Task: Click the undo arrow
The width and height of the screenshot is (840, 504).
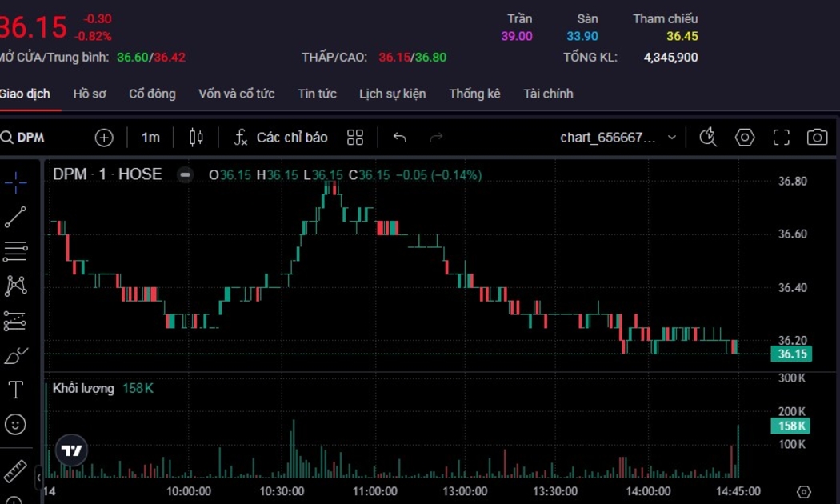Action: click(400, 138)
